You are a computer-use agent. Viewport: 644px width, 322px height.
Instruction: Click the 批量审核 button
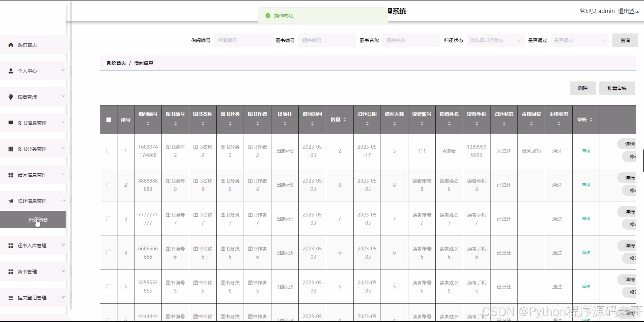(617, 88)
